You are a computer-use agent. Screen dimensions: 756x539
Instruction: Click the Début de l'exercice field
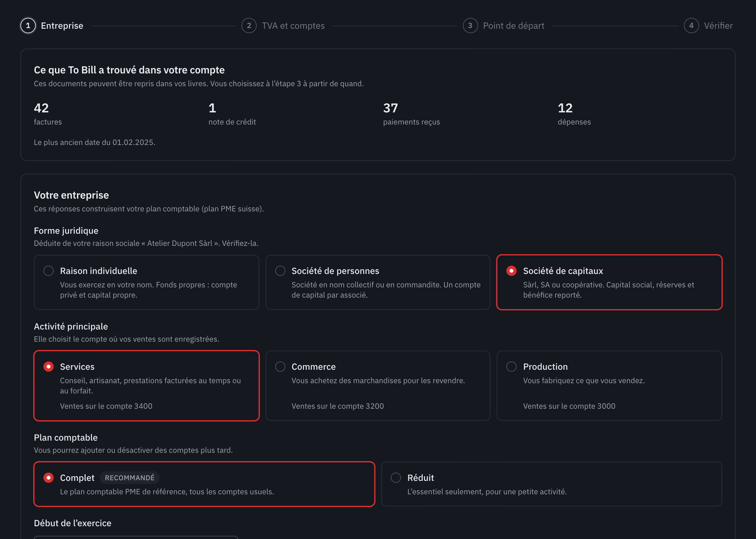(136, 537)
